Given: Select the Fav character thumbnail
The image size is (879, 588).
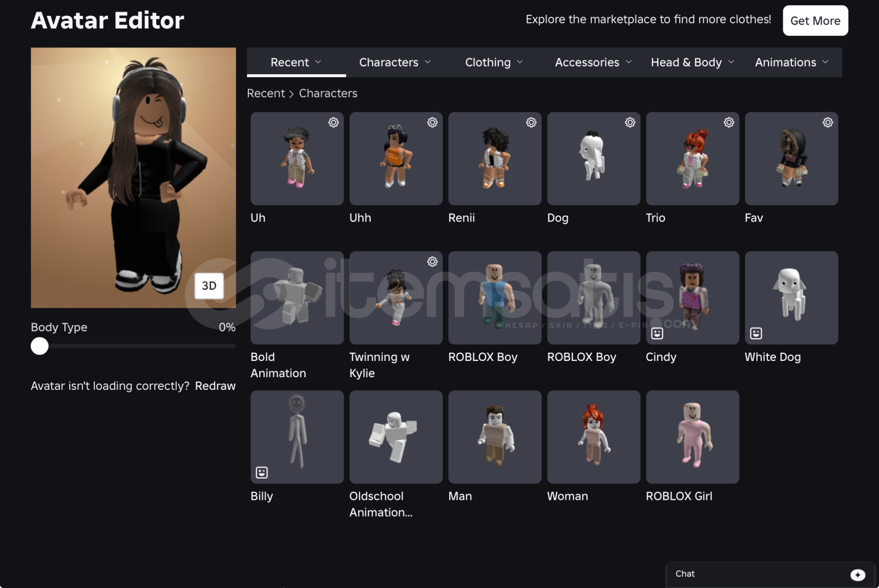Looking at the screenshot, I should tap(791, 158).
